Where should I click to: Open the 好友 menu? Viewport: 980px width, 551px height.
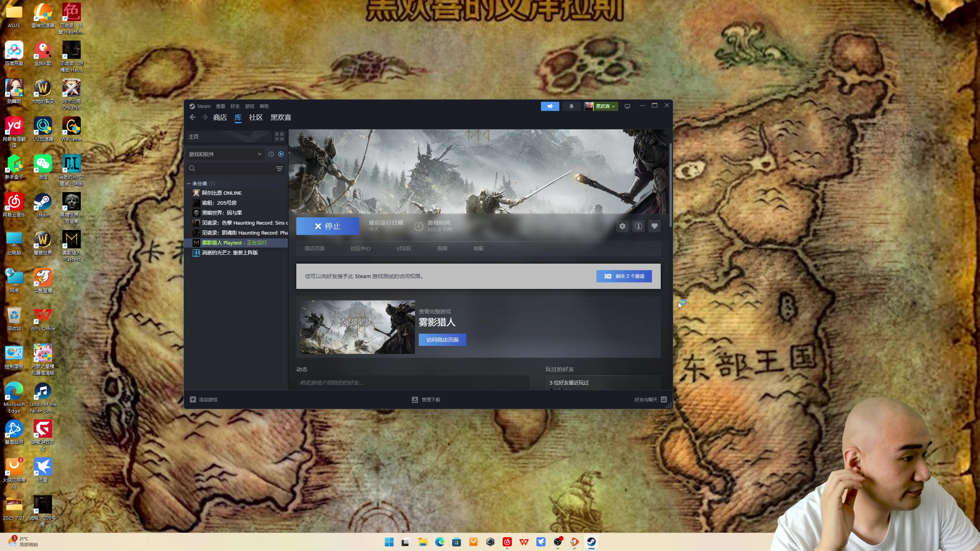pos(235,106)
